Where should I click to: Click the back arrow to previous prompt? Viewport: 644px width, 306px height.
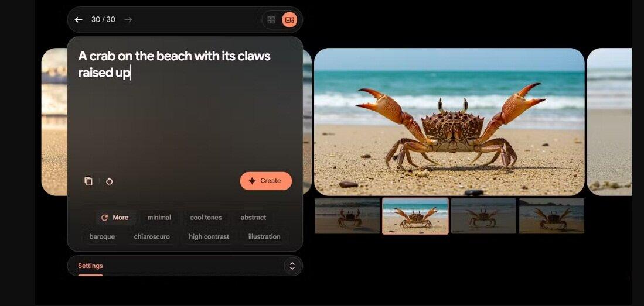tap(79, 20)
